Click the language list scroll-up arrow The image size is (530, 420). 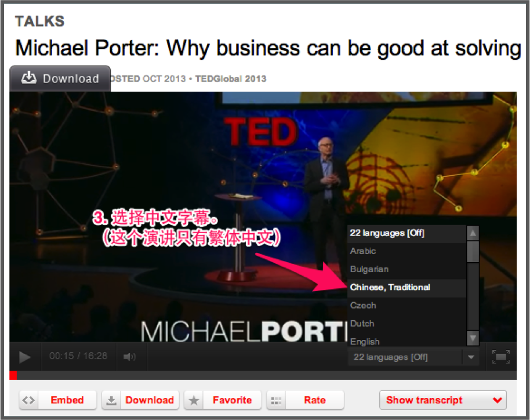click(x=473, y=233)
